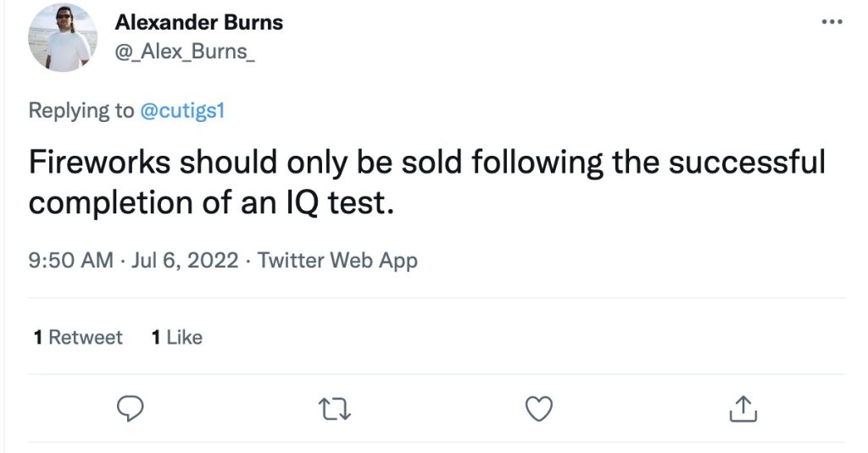View the 1 Like list

[176, 337]
